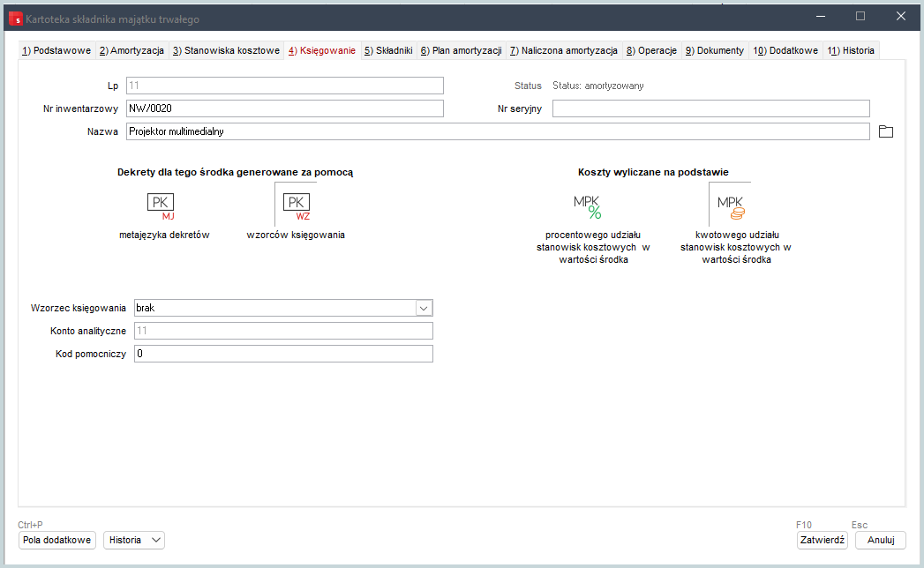Image resolution: width=924 pixels, height=568 pixels.
Task: Open the 3) Stanowiska kosztowe tab
Action: (226, 50)
